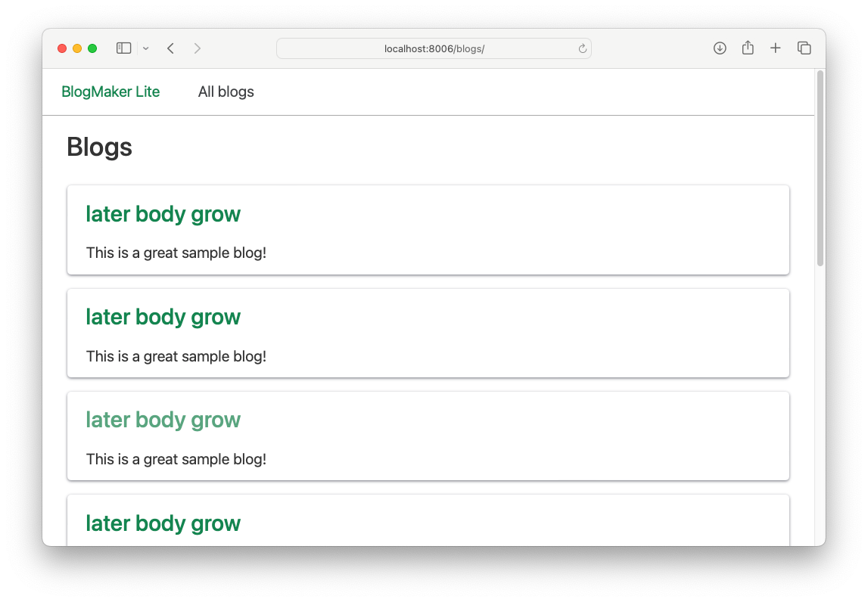The width and height of the screenshot is (868, 602).
Task: Open the address bar dropdown suggestions
Action: 434,48
